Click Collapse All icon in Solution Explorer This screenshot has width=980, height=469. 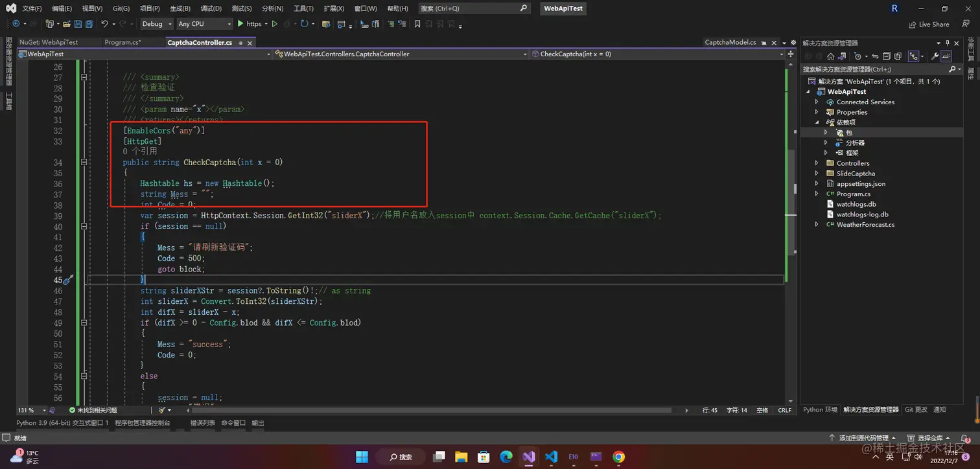[x=887, y=56]
